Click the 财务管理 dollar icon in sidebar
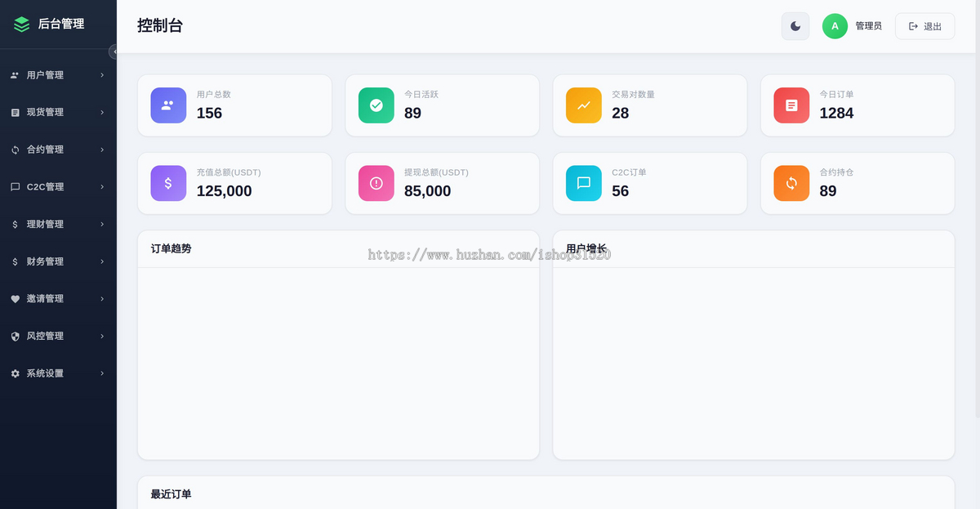This screenshot has height=509, width=980. click(x=15, y=261)
